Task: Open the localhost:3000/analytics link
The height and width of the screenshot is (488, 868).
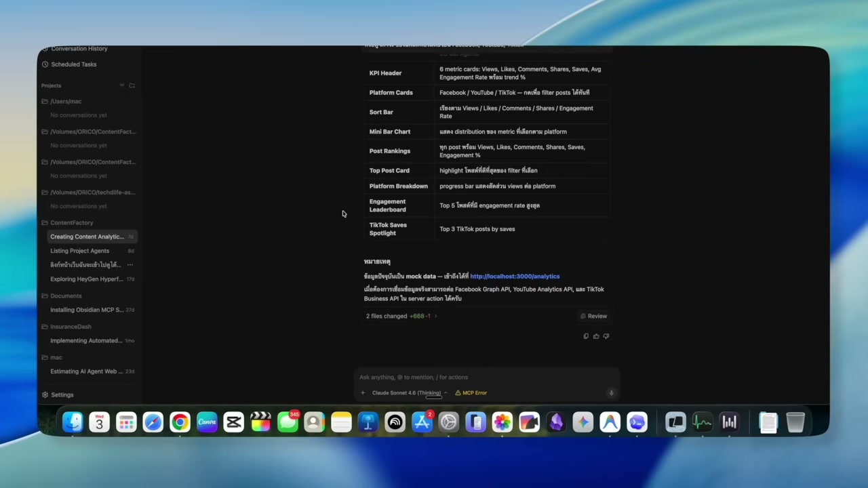Action: [515, 277]
